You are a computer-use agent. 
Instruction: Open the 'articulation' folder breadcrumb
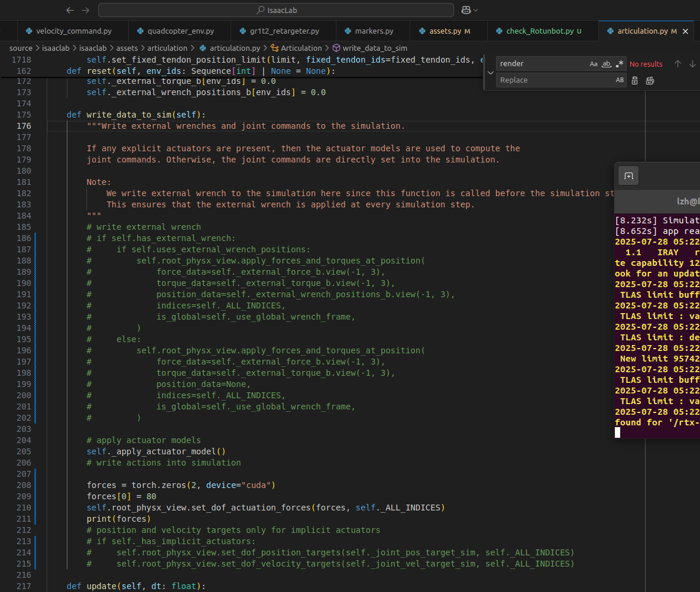(x=167, y=48)
